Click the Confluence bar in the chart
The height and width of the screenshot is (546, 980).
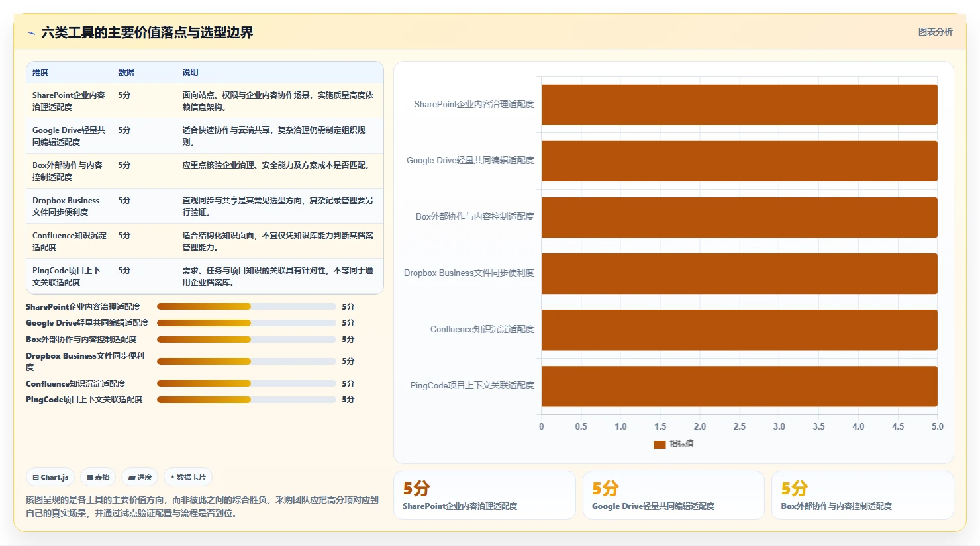point(739,330)
